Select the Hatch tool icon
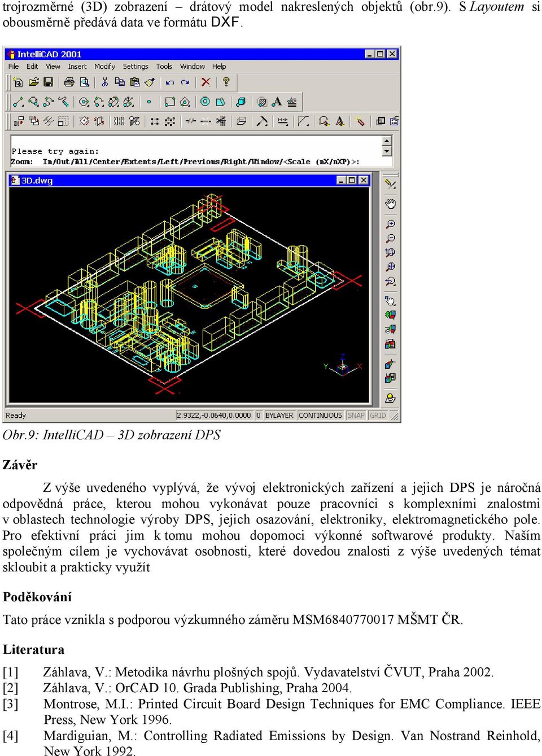 click(262, 102)
